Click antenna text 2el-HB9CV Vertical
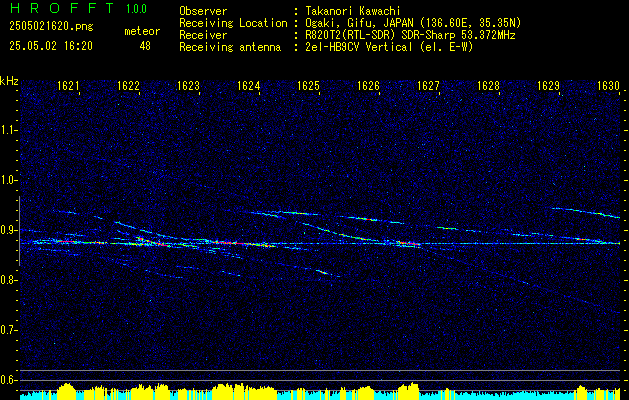 click(x=359, y=47)
